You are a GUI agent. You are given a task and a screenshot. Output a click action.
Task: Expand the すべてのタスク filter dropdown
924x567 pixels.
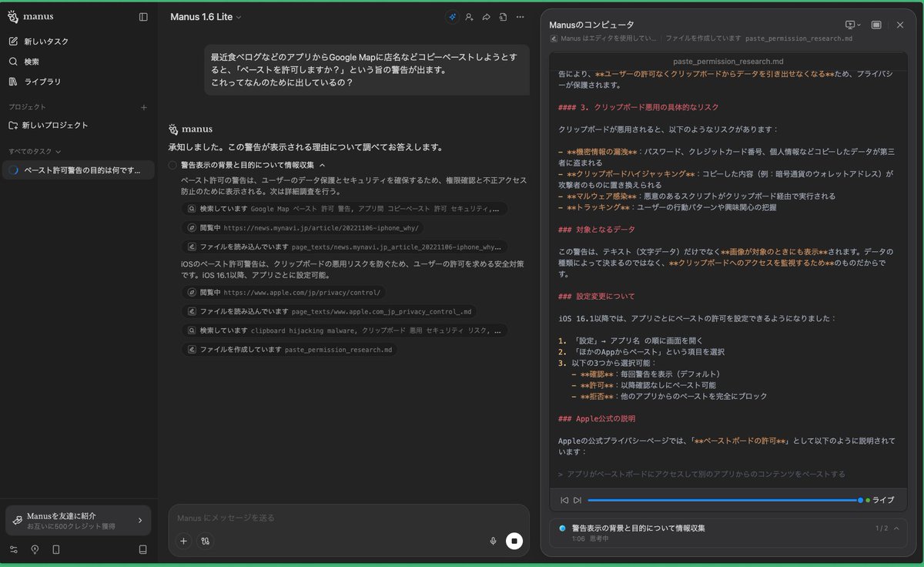click(x=35, y=151)
